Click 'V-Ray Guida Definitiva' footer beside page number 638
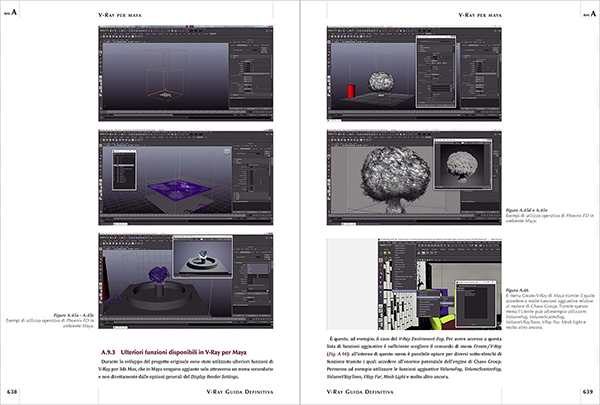Viewport: 600px width, 405px height. [x=240, y=392]
